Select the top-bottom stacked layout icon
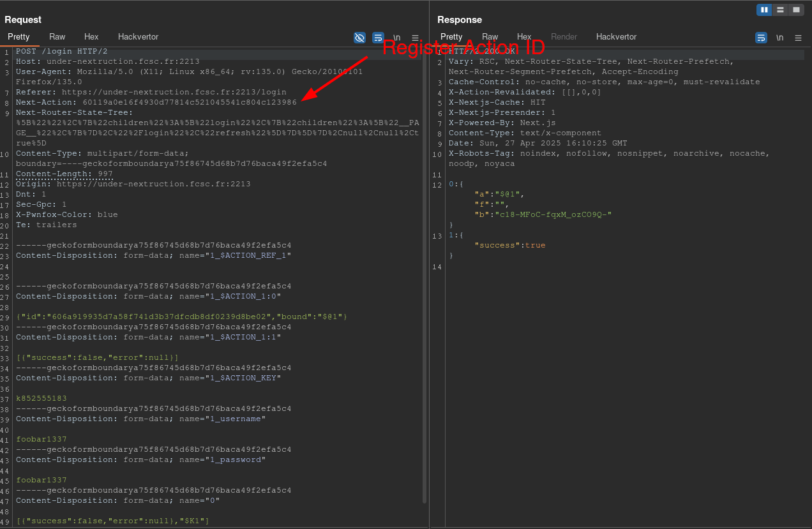The width and height of the screenshot is (812, 529). pyautogui.click(x=780, y=10)
